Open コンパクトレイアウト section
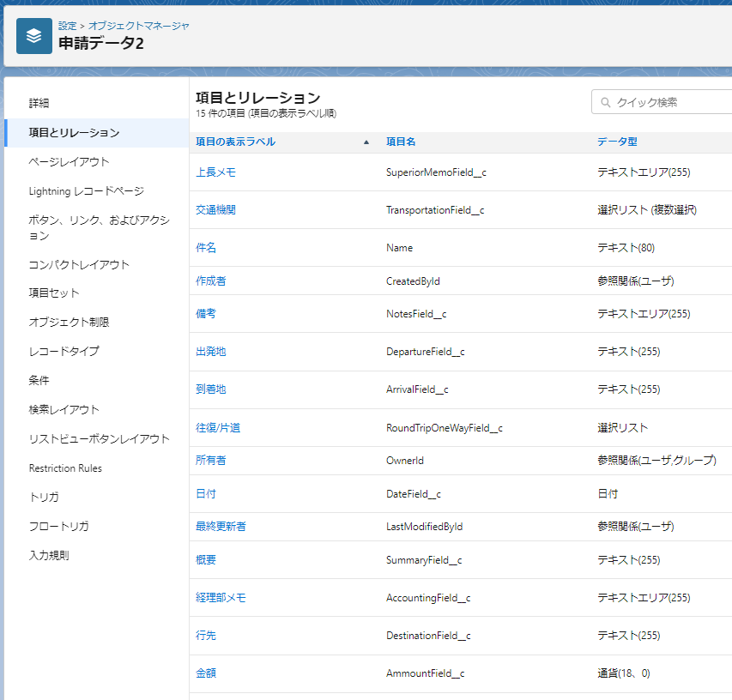This screenshot has height=700, width=732. click(x=79, y=264)
